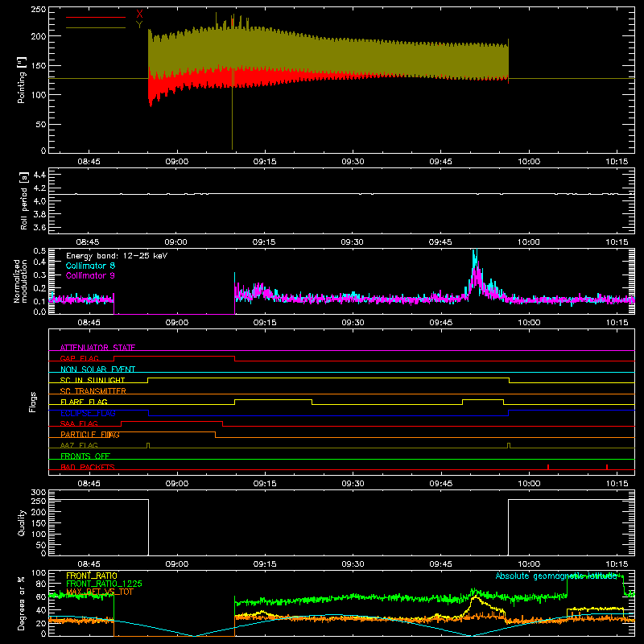Image resolution: width=644 pixels, height=644 pixels.
Task: Click the SAA_FLAG label
Action: coord(79,423)
